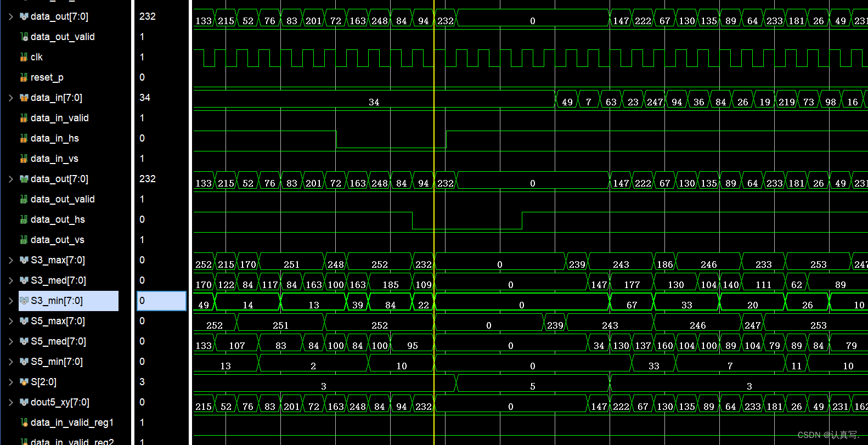
Task: Click the S3_min bus icon
Action: click(x=24, y=301)
